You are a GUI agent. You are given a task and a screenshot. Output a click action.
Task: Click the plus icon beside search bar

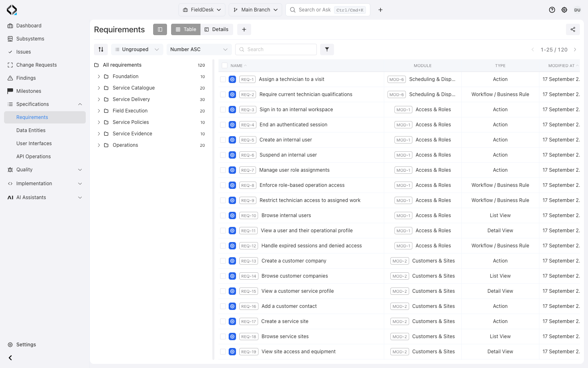coord(380,10)
